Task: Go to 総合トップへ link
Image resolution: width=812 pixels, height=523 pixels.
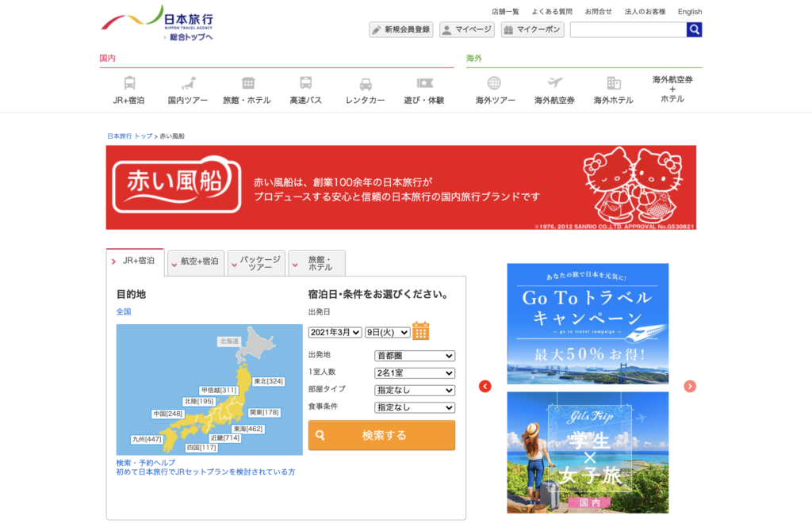Action: pos(191,37)
